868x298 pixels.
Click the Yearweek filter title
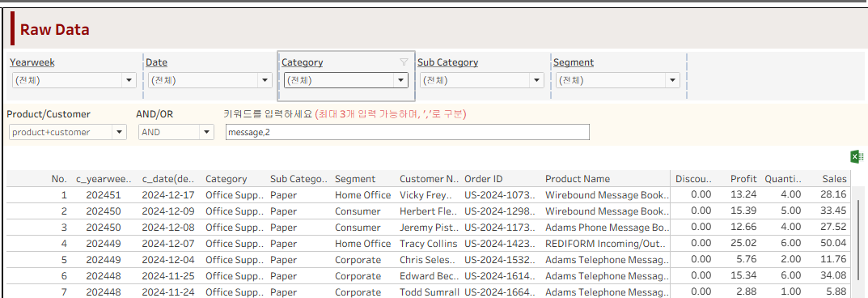(32, 62)
